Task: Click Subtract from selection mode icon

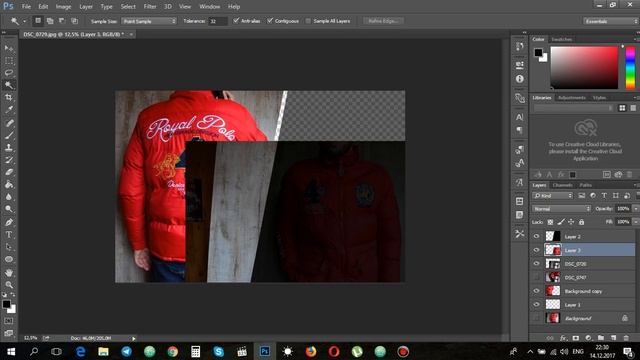Action: coord(62,21)
